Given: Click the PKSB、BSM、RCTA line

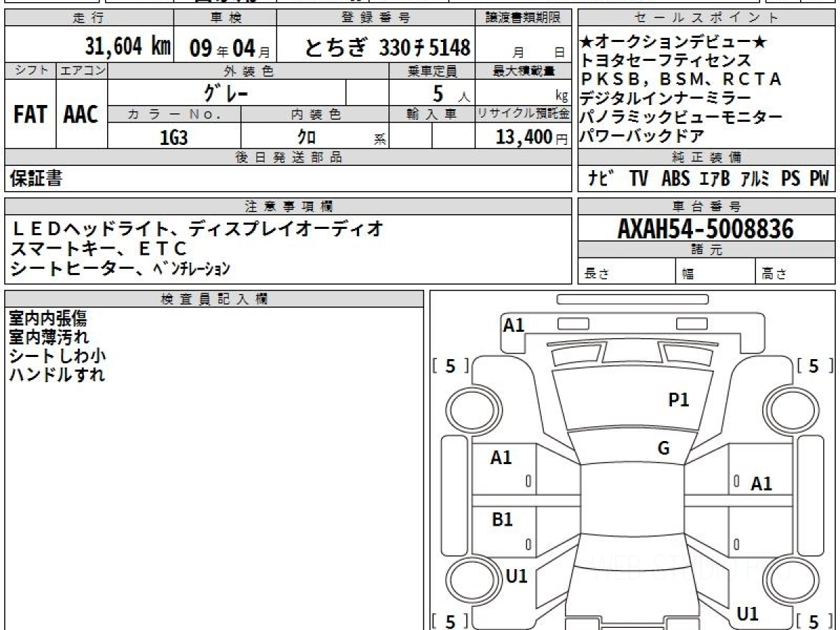Looking at the screenshot, I should [x=680, y=79].
